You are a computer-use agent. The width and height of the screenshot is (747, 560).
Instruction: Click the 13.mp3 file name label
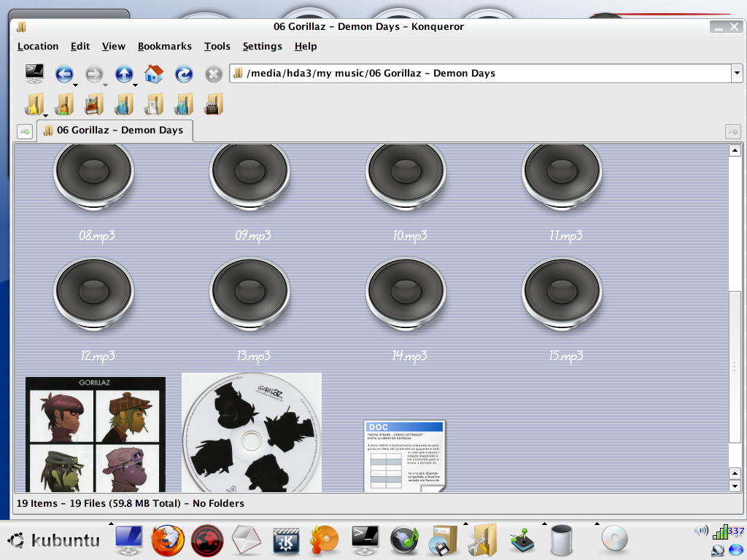coord(253,356)
